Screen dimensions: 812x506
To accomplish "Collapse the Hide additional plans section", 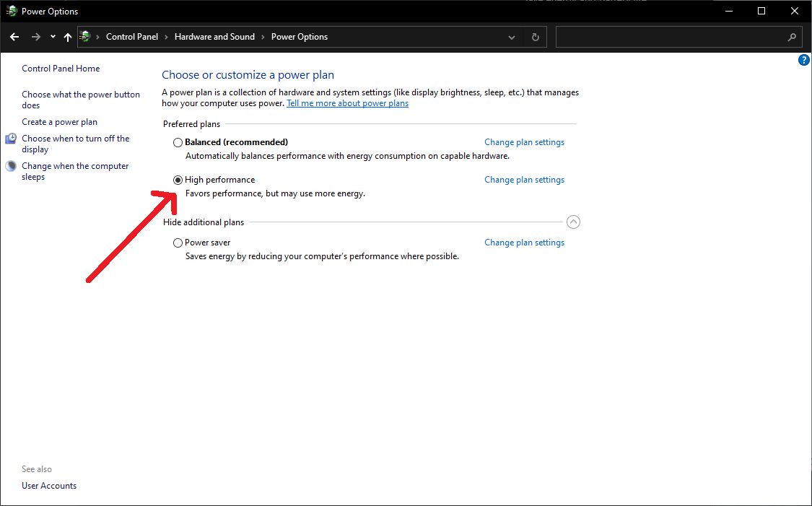I will pos(573,222).
